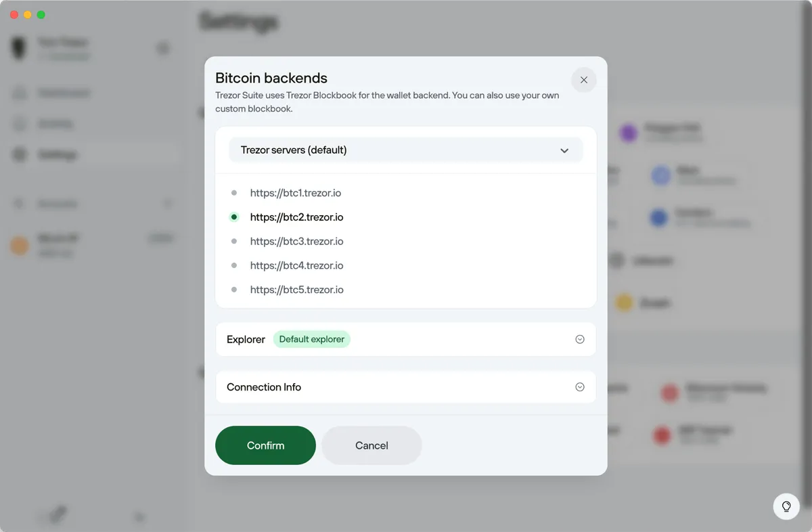
Task: Click the Activity icon in the sidebar
Action: pos(18,123)
